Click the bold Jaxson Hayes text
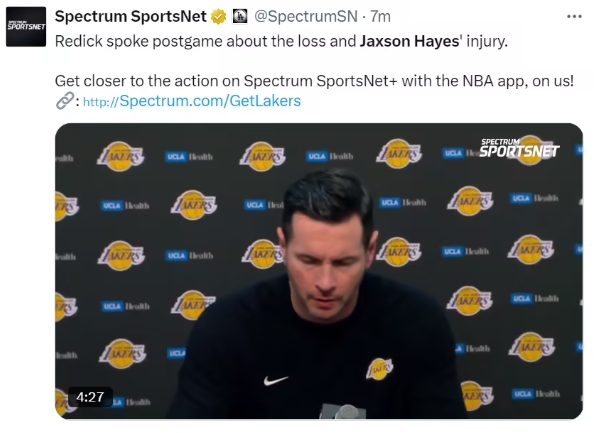The height and width of the screenshot is (433, 599). point(410,41)
